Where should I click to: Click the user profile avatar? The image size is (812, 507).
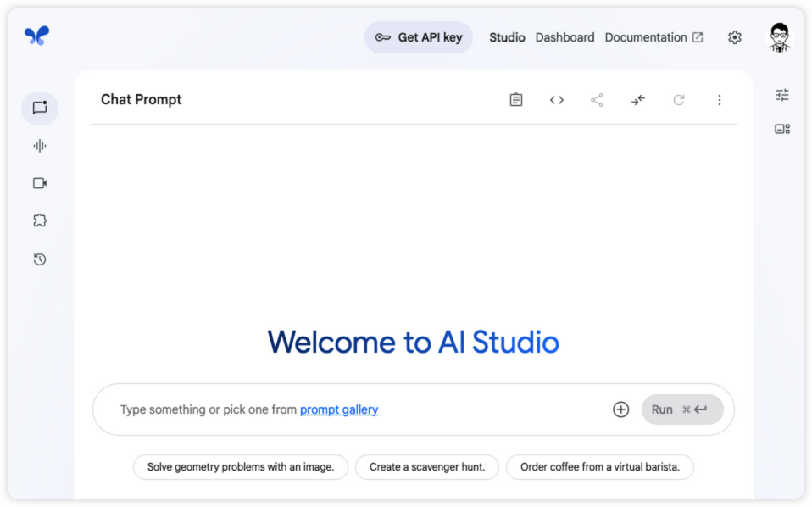[780, 37]
